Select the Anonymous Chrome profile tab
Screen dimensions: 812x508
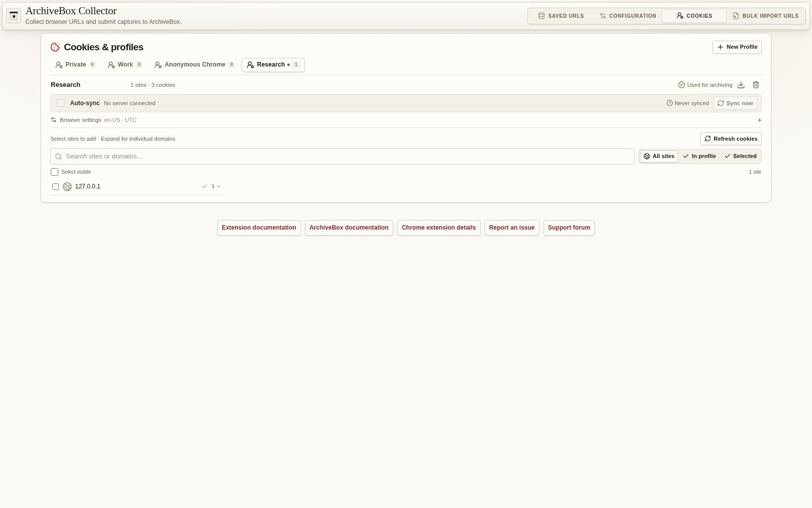195,65
